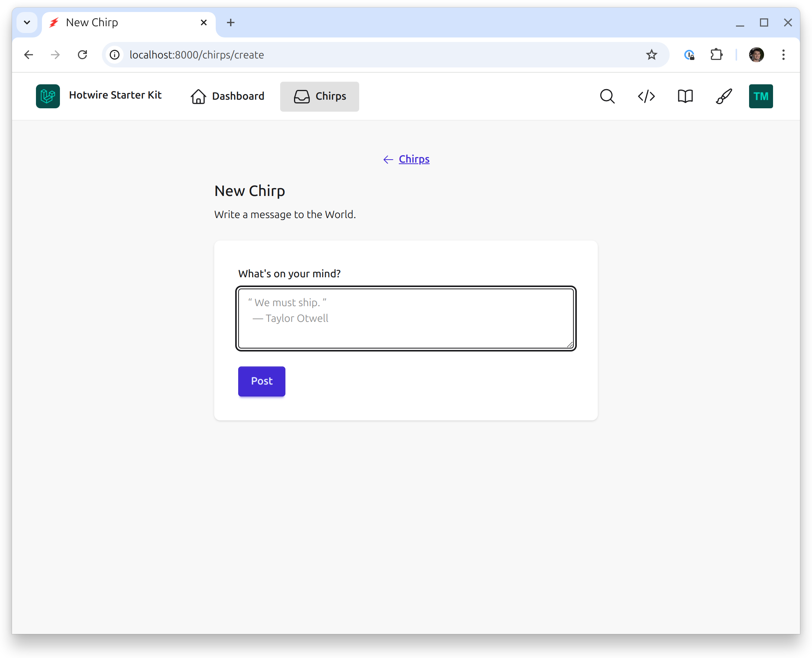
Task: Open the code brackets icon in navbar
Action: [646, 96]
